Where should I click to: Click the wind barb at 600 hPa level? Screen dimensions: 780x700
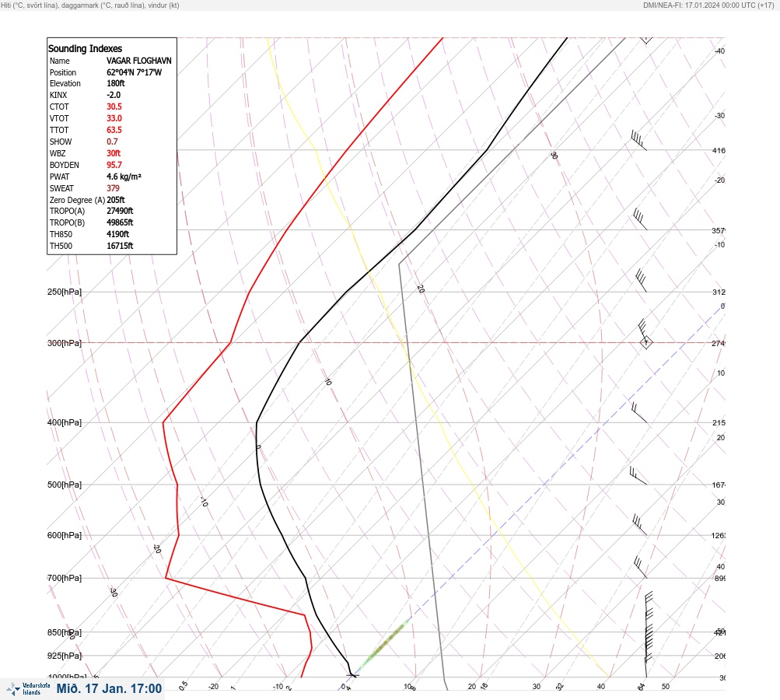[x=639, y=525]
